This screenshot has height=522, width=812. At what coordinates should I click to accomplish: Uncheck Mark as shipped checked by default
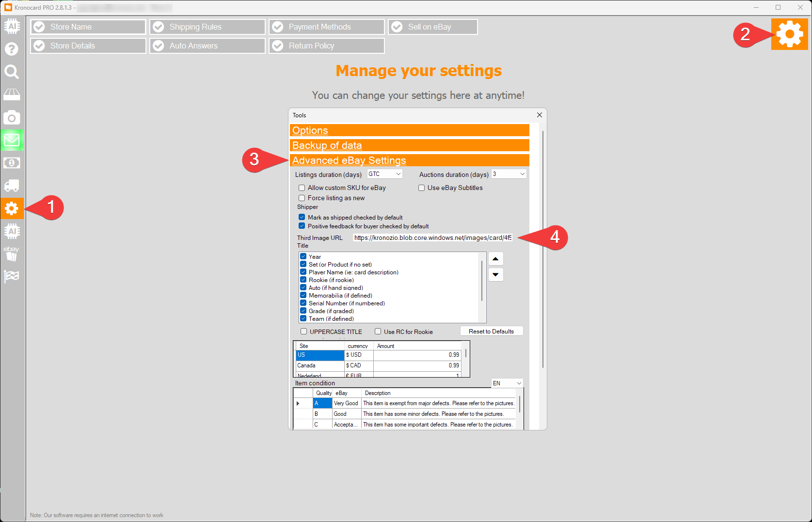(x=302, y=217)
